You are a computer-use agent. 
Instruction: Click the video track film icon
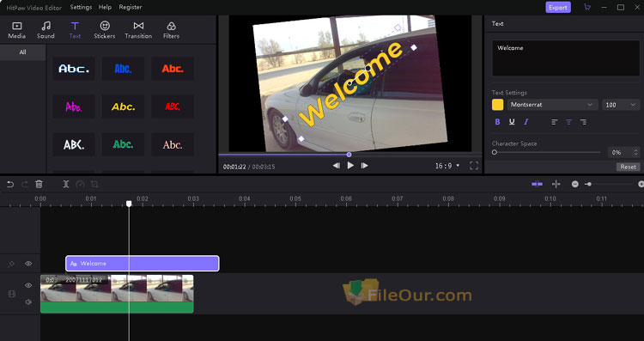click(x=11, y=294)
